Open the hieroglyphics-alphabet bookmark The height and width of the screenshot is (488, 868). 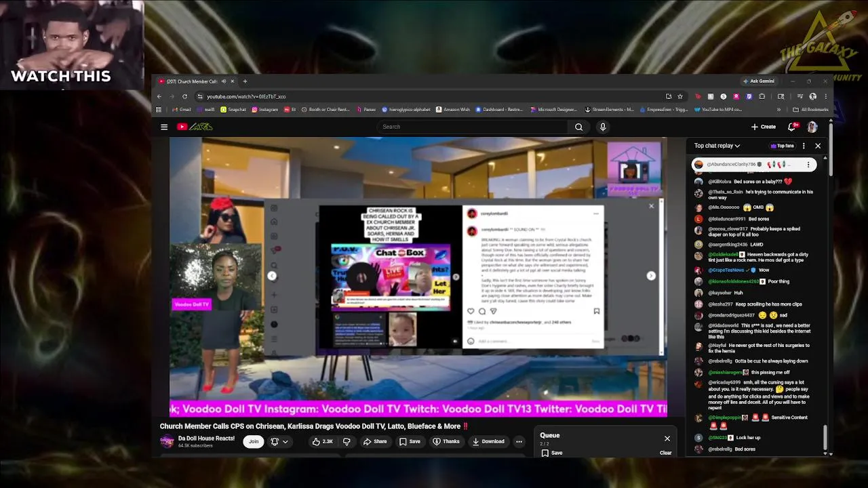tap(406, 110)
